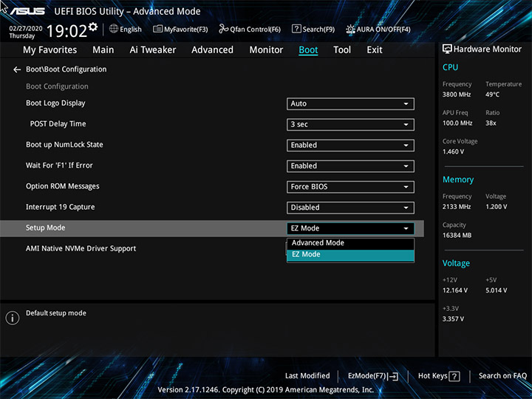Screen dimensions: 532x399
Task: Choose Advanced Mode from the list
Action: 350,243
